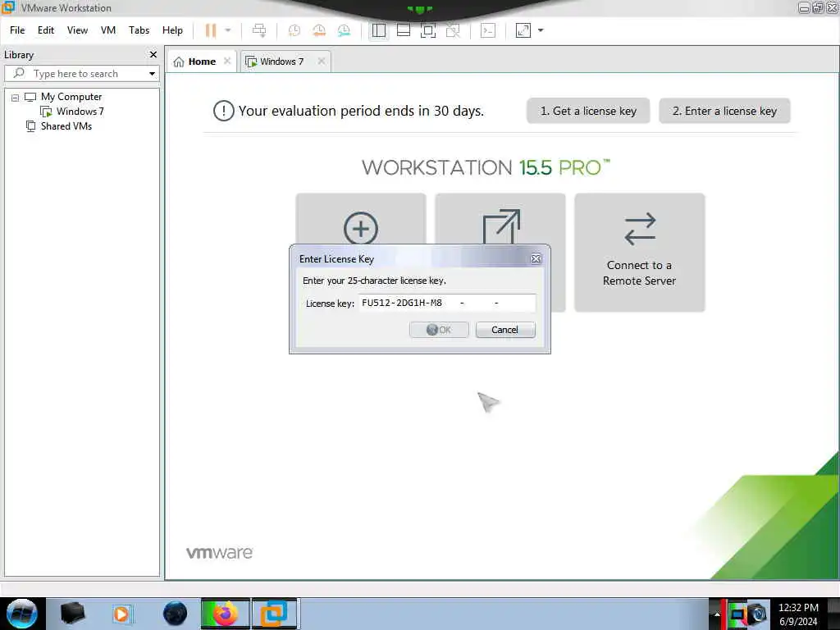Open Windows Media Player from the taskbar

[121, 614]
